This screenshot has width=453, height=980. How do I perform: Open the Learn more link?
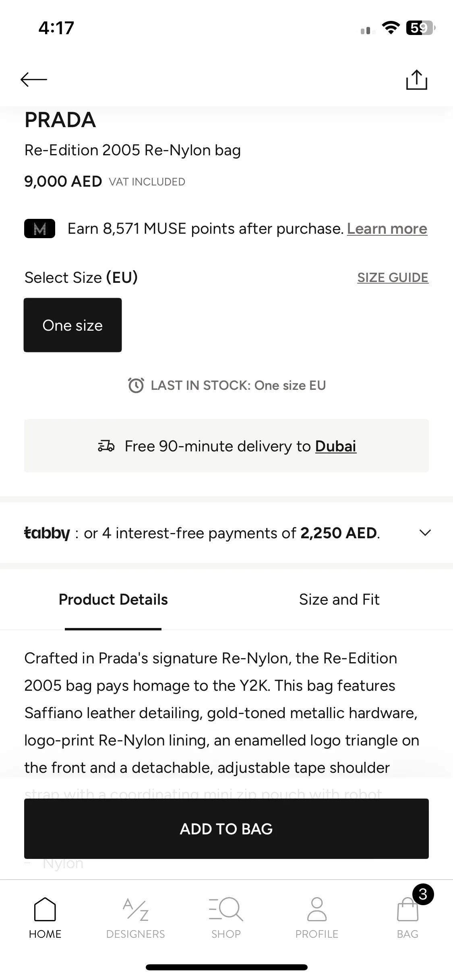point(387,229)
